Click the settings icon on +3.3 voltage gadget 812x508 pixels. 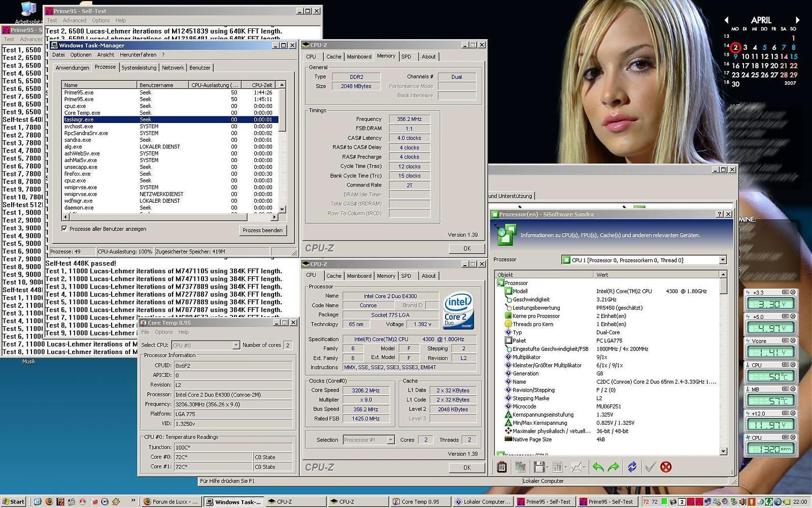point(785,292)
